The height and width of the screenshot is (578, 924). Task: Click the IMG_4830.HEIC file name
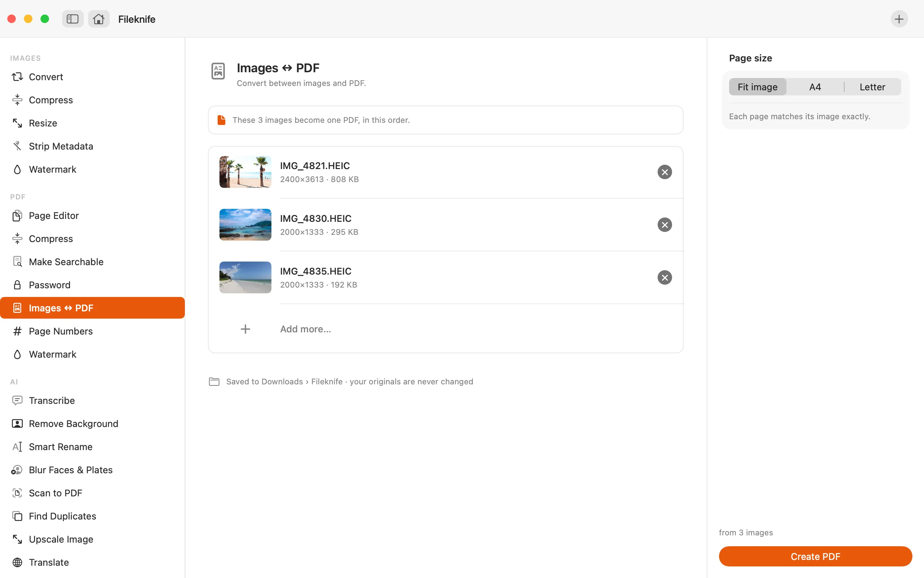tap(316, 218)
